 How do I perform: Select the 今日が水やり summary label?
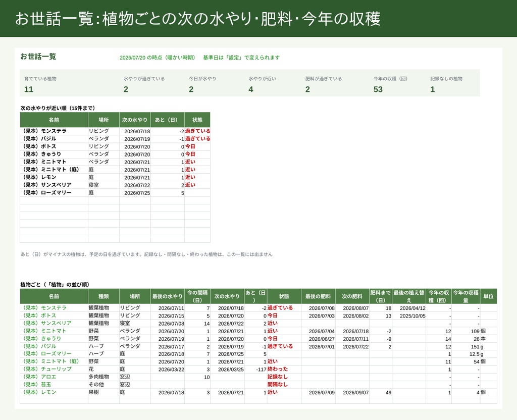pyautogui.click(x=202, y=78)
